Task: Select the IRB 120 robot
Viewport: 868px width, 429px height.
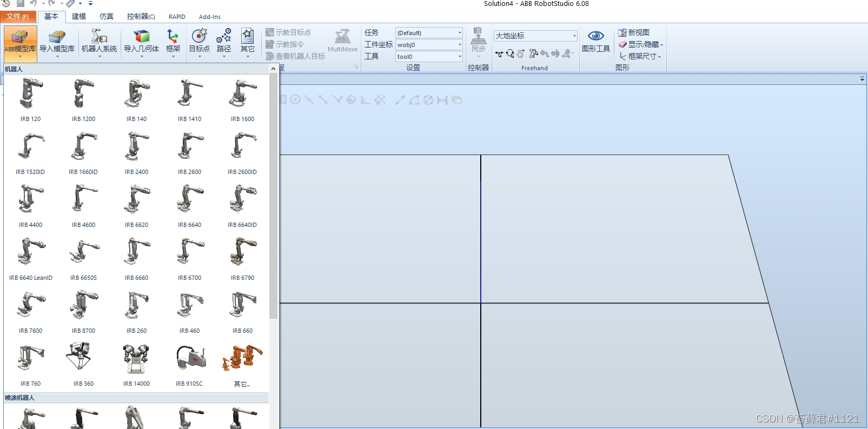Action: (31, 99)
